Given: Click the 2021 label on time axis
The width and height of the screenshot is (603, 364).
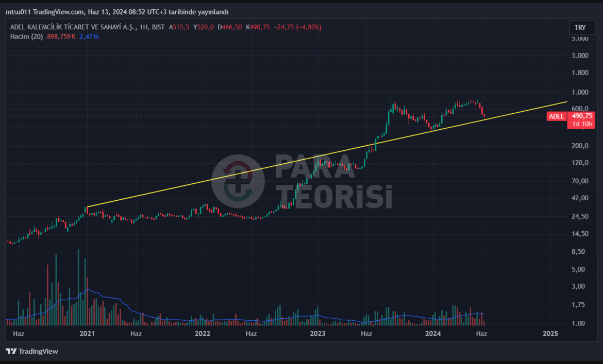Looking at the screenshot, I should coord(87,333).
